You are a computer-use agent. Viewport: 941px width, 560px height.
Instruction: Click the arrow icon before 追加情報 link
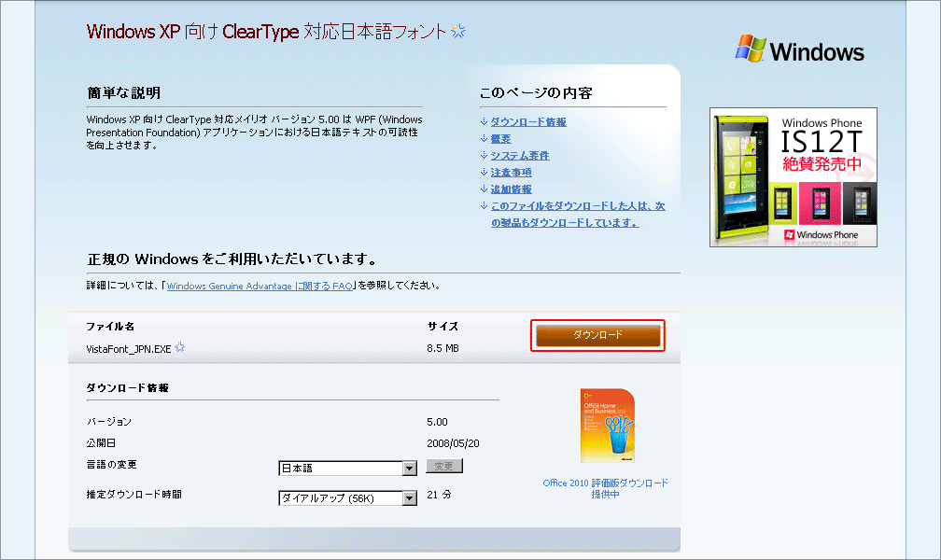484,189
